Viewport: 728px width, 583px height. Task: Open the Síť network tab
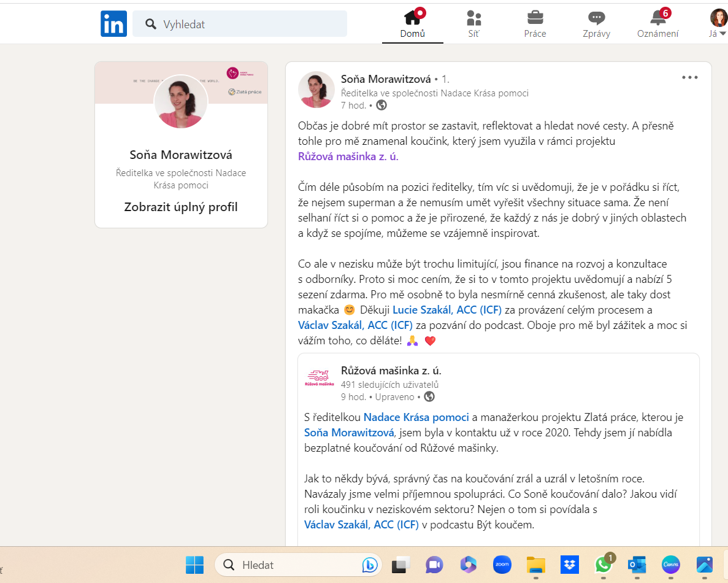[x=473, y=24]
